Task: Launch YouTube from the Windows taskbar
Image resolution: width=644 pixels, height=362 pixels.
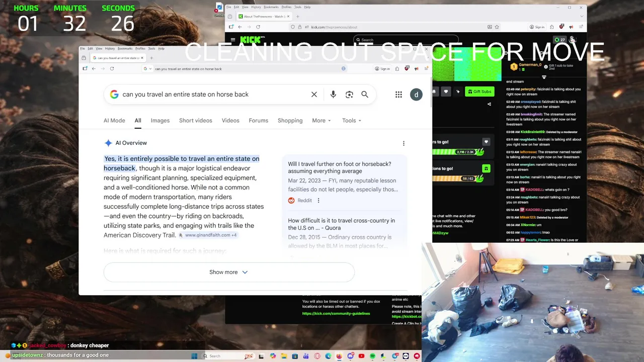Action: [x=361, y=356]
